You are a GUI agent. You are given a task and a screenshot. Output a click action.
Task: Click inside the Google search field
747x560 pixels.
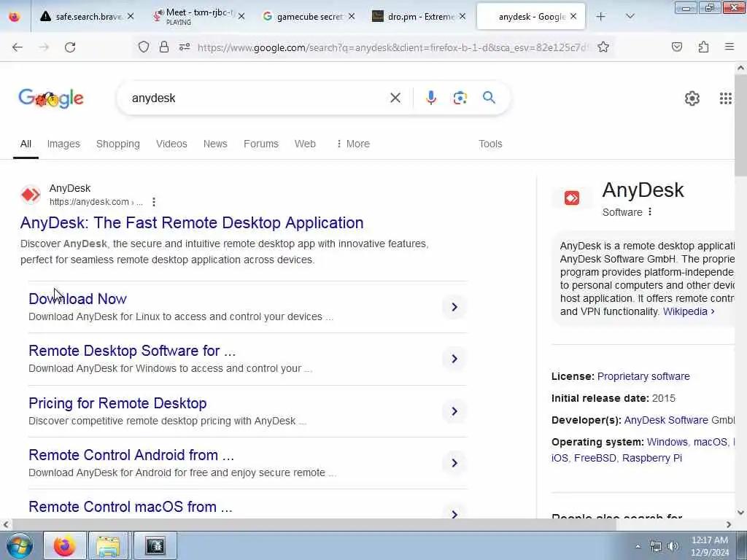(x=258, y=98)
